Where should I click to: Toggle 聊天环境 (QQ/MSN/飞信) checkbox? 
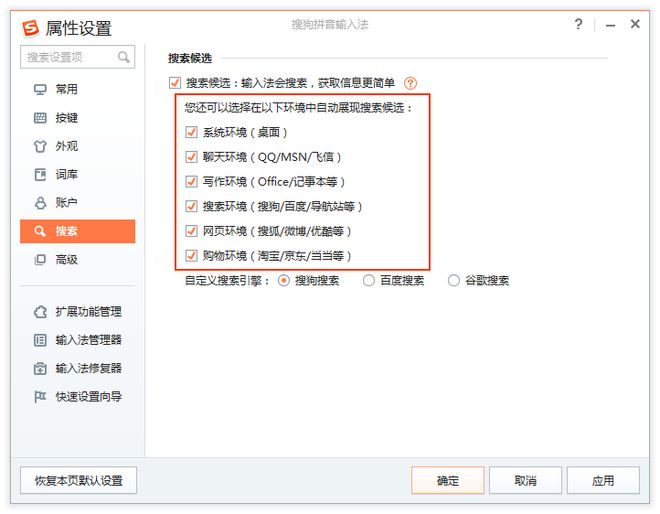[192, 157]
